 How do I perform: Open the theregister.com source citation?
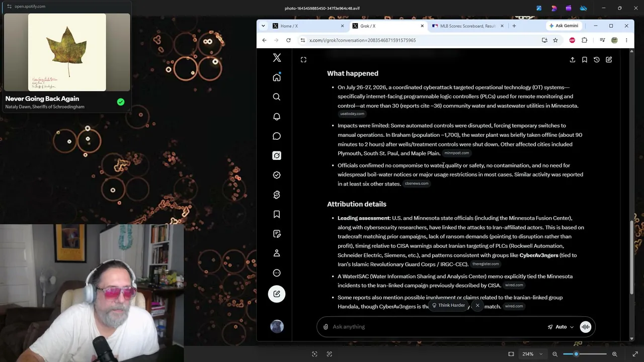486,264
